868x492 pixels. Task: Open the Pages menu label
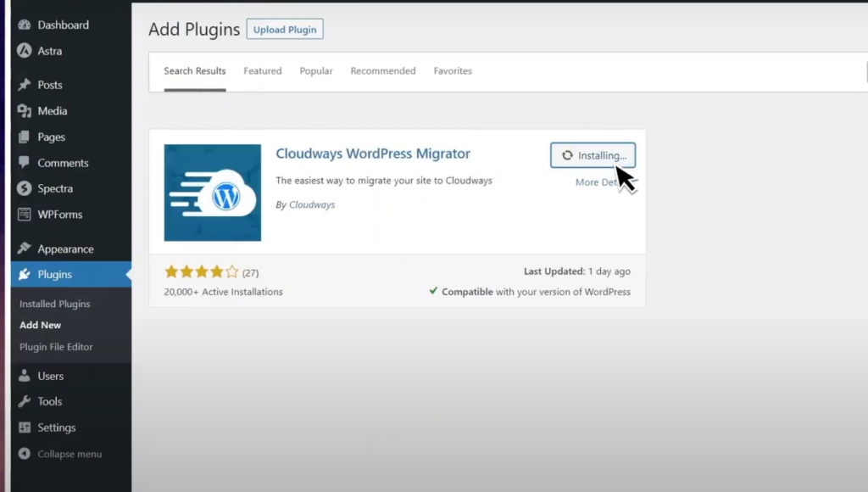click(52, 137)
